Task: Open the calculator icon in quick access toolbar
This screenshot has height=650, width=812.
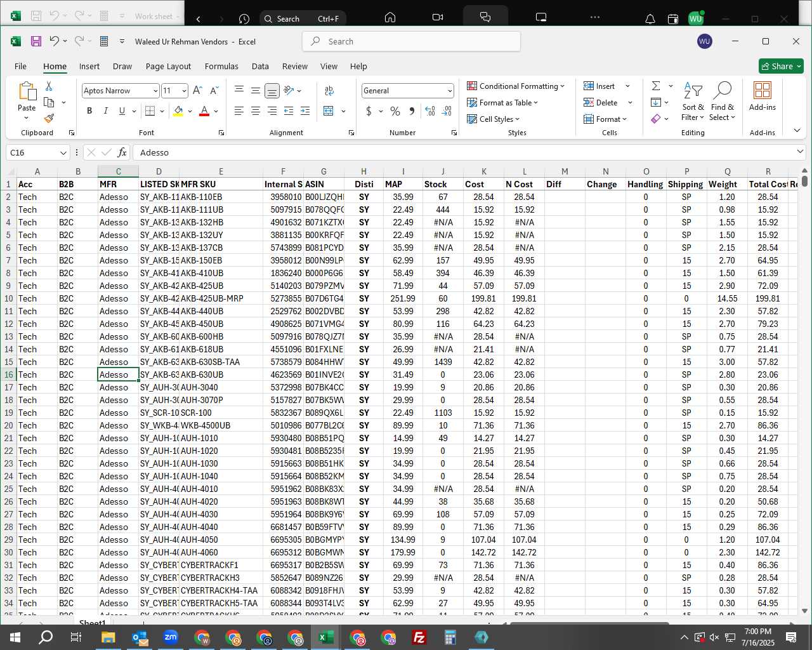Action: [104, 41]
